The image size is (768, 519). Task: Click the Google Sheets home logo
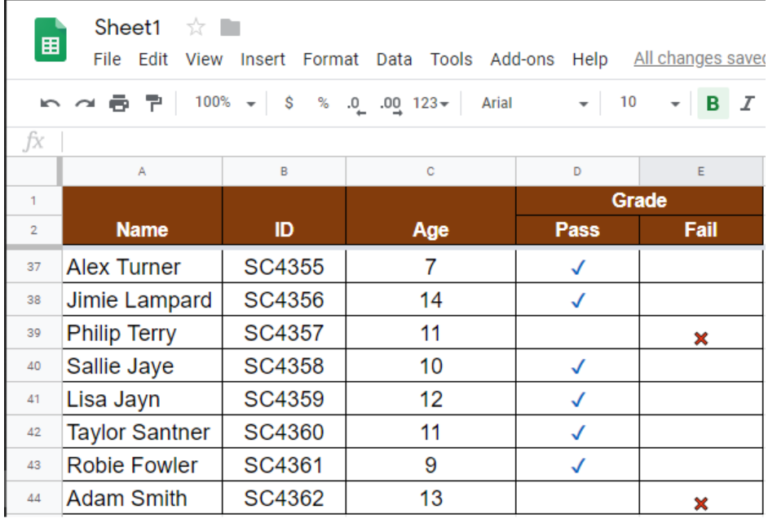[x=50, y=40]
